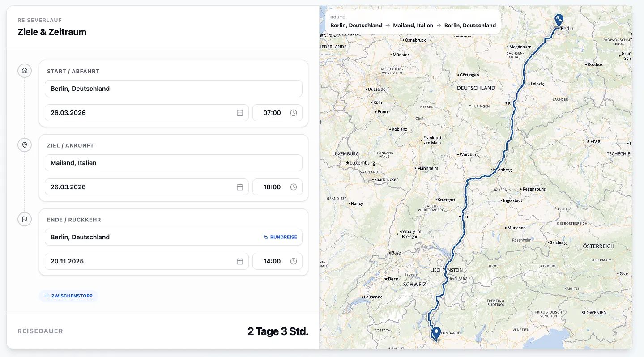Open clock picker next to 14:00
644x357 pixels.
294,261
